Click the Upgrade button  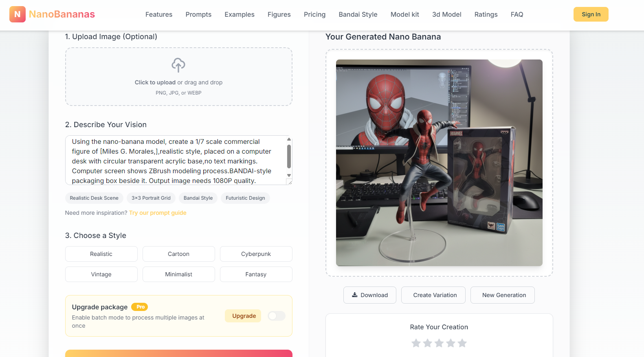coord(243,316)
